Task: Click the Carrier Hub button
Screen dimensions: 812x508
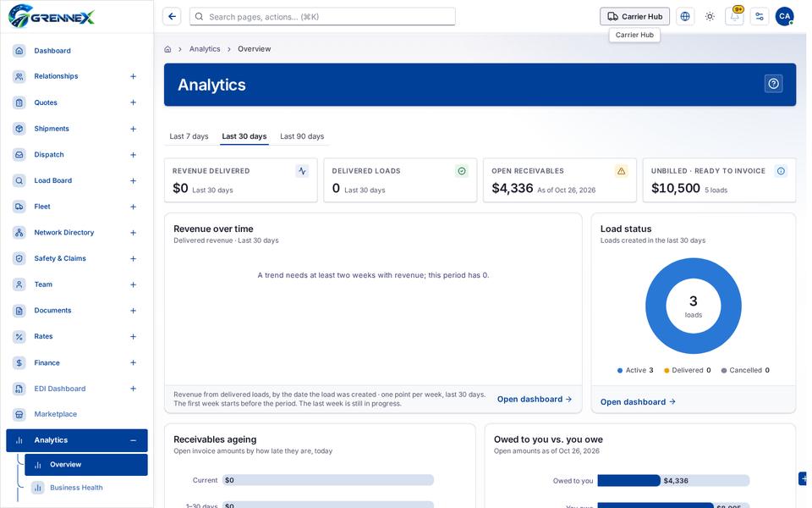Action: 635,17
